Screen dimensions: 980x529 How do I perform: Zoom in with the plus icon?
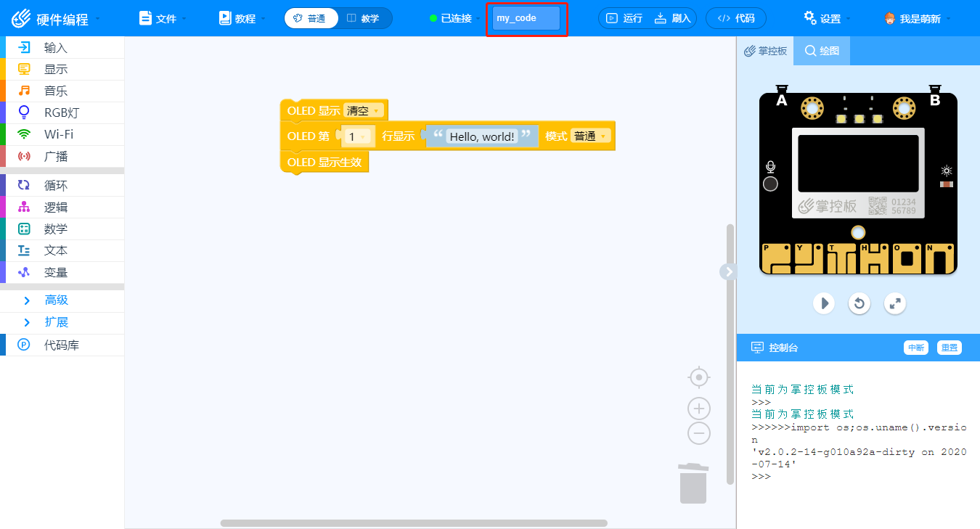coord(699,409)
